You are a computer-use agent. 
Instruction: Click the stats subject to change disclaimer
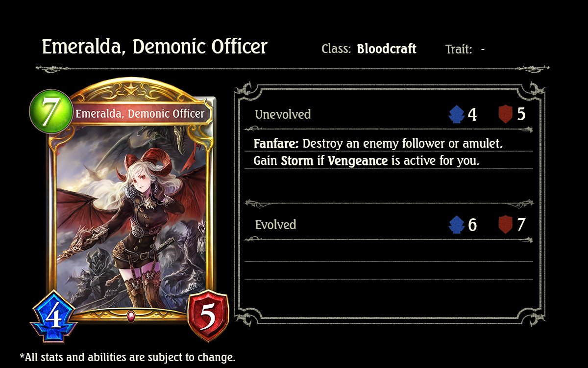(127, 357)
